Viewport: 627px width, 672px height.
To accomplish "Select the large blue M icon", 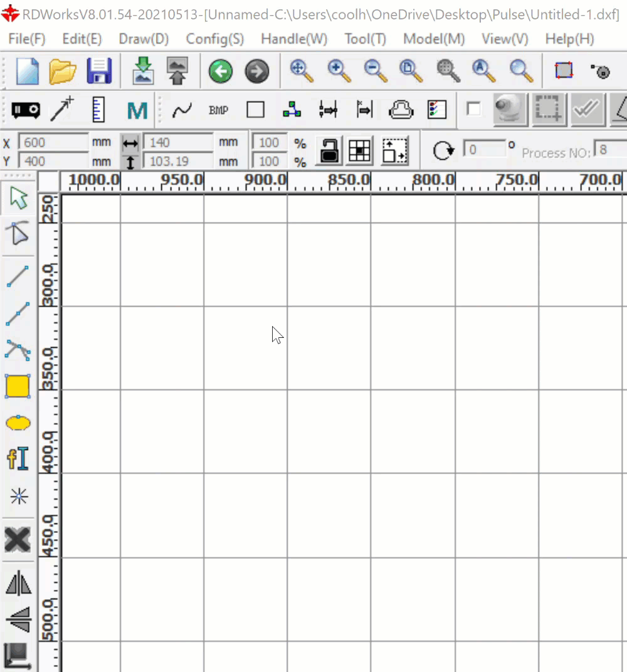I will click(137, 110).
